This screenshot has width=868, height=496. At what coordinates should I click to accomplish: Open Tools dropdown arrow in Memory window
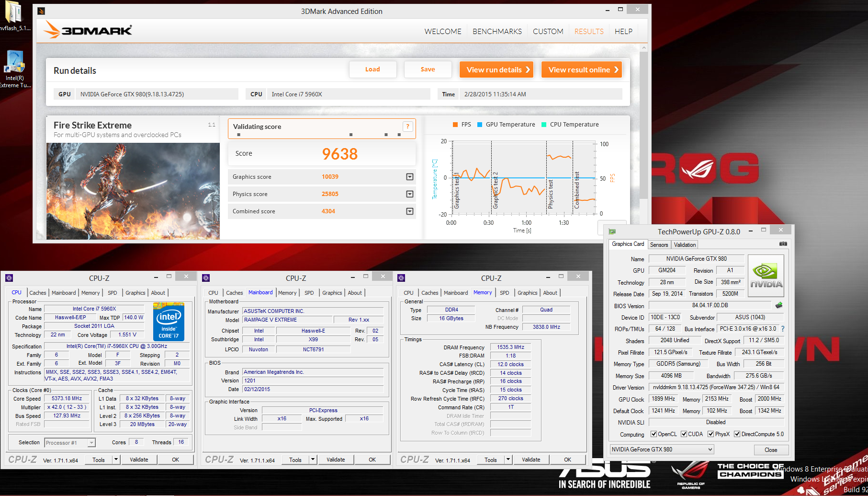tap(508, 460)
